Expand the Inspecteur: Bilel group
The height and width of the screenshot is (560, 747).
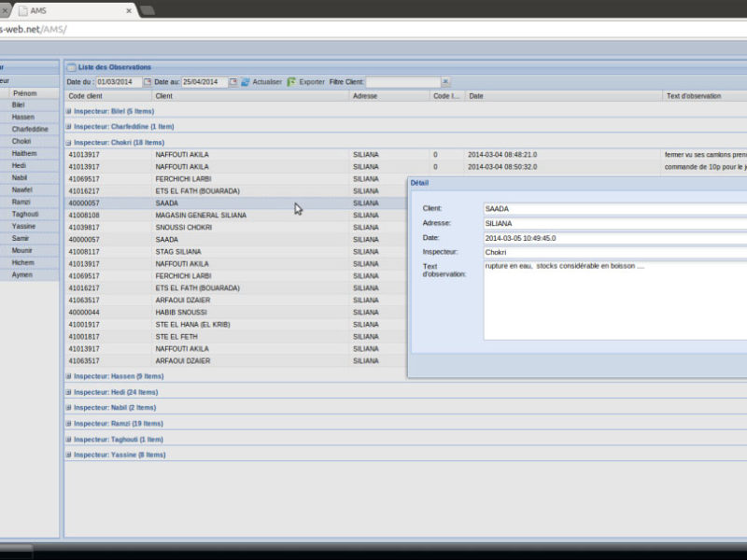click(x=68, y=111)
